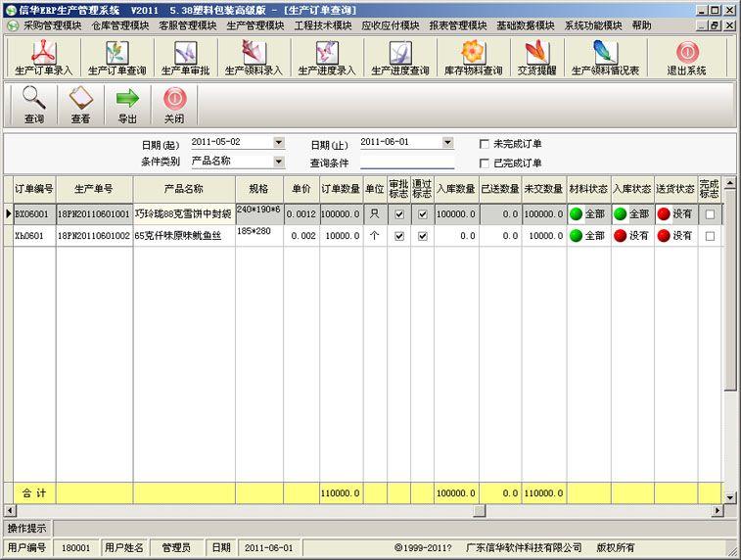741x560 pixels.
Task: Open 交货提醒 toolbar icon
Action: [536, 52]
